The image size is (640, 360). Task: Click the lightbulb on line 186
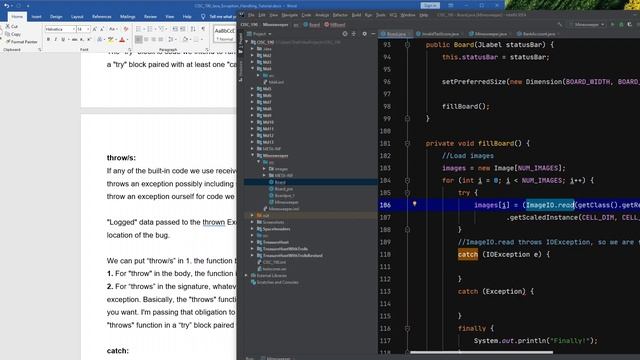tap(414, 204)
